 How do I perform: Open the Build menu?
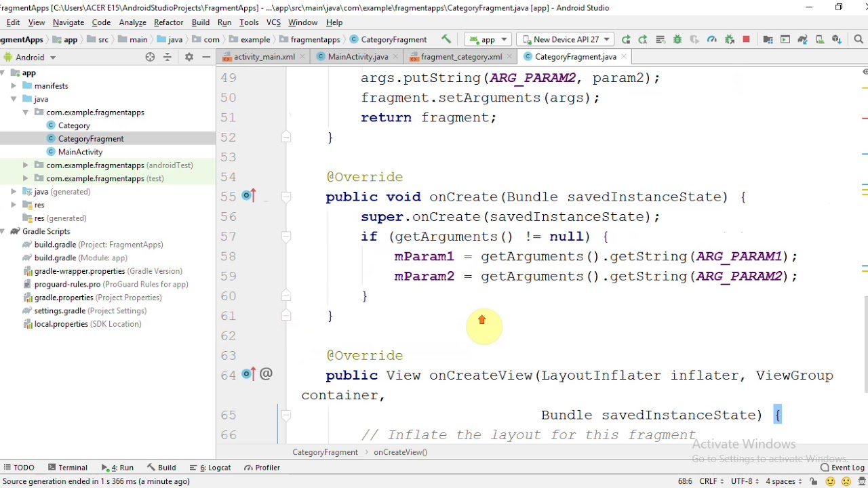pos(200,22)
